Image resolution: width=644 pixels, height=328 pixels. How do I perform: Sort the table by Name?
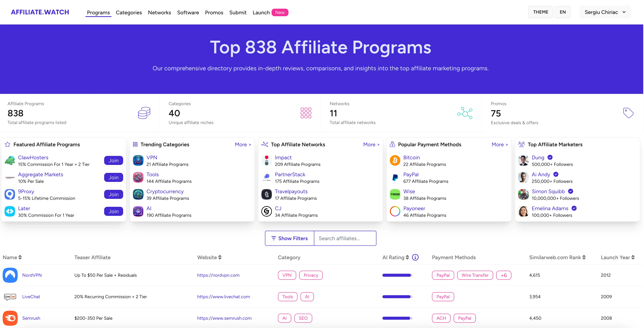click(12, 257)
